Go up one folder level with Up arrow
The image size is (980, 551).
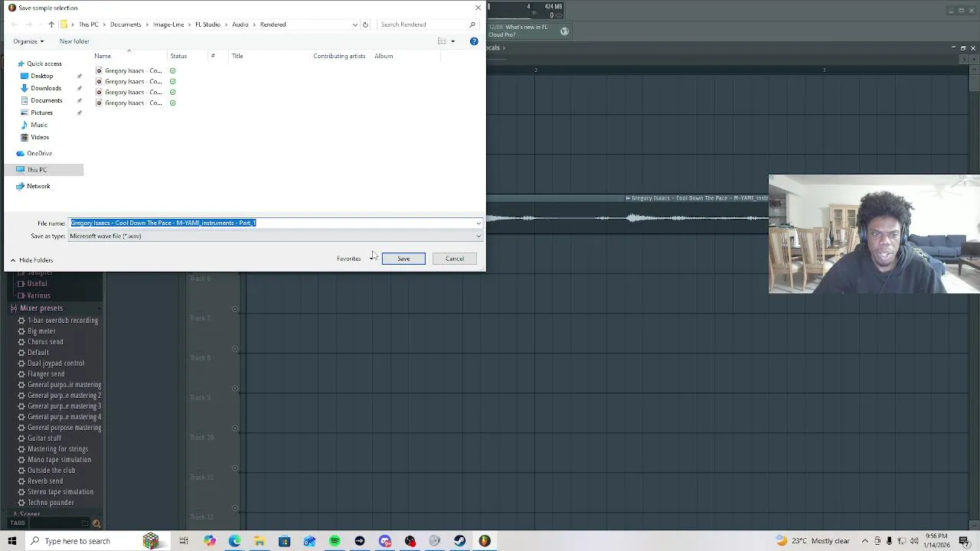pyautogui.click(x=51, y=24)
